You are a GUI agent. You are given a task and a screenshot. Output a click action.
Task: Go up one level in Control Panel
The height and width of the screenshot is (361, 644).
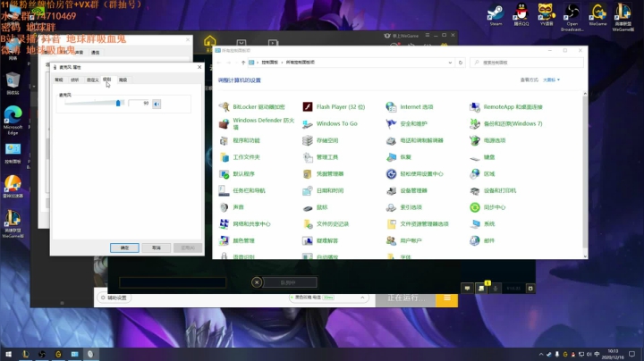243,63
